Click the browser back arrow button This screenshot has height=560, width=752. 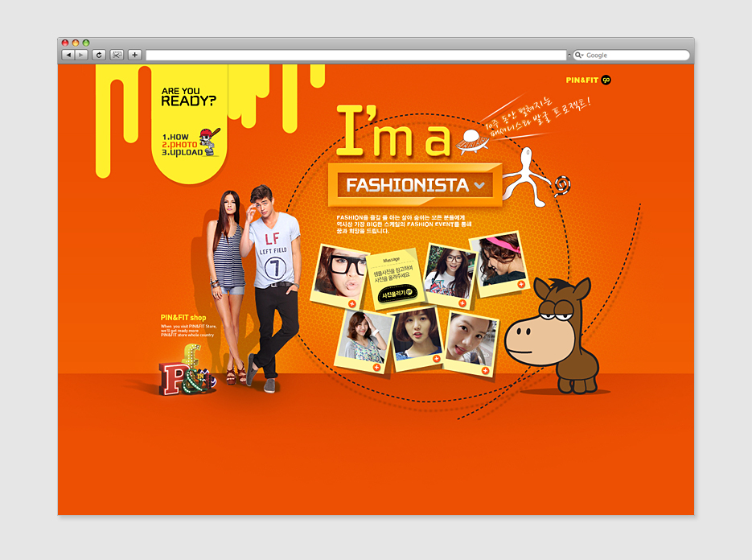[68, 55]
